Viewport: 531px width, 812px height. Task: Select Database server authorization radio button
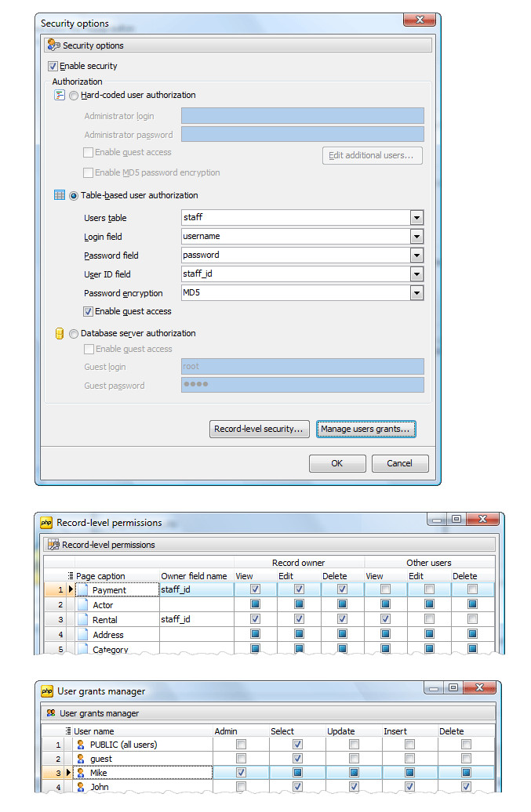[74, 334]
